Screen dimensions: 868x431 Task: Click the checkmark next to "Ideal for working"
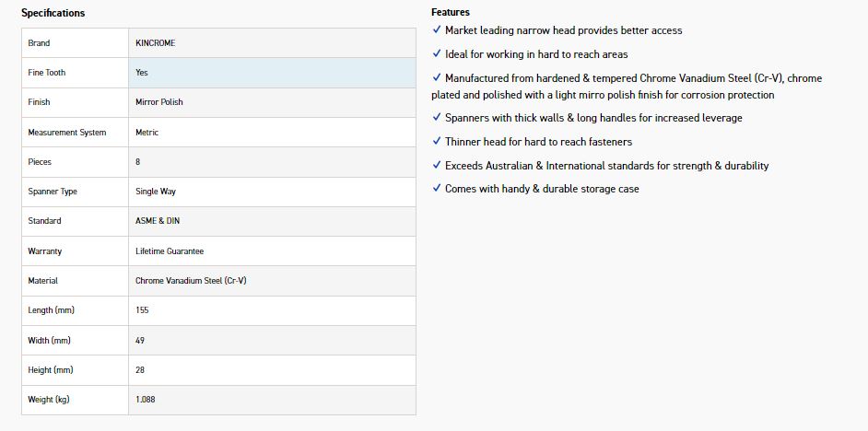tap(436, 54)
